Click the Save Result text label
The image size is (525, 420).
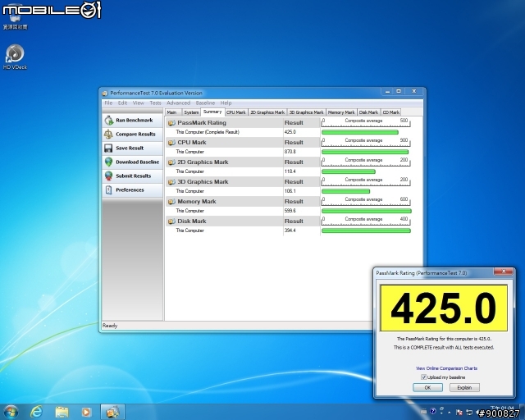(130, 148)
